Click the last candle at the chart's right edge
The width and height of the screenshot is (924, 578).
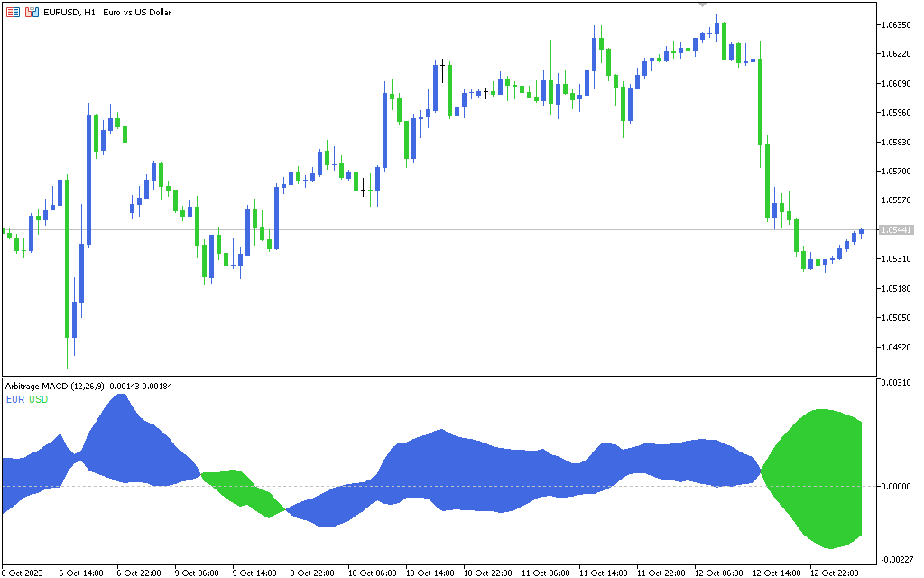(x=862, y=232)
